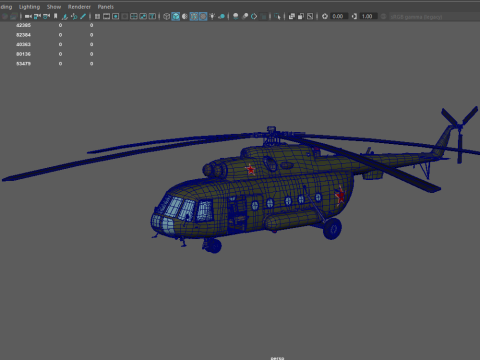
Task: Open the Panels menu
Action: coord(106,7)
